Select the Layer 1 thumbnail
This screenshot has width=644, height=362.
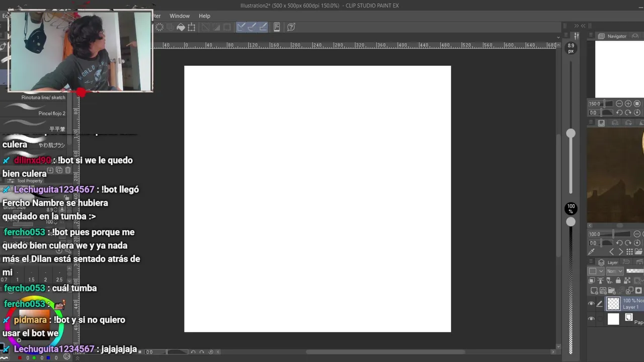pos(613,303)
